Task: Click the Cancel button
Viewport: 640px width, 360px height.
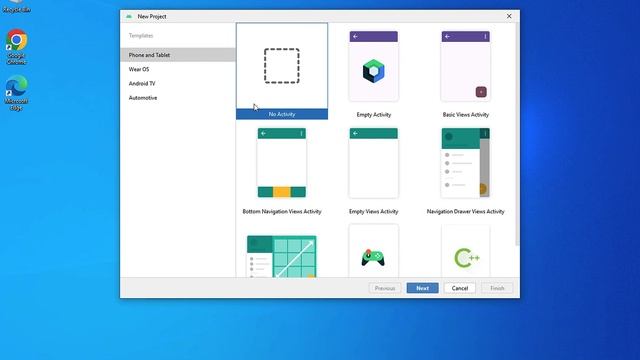Action: tap(460, 288)
